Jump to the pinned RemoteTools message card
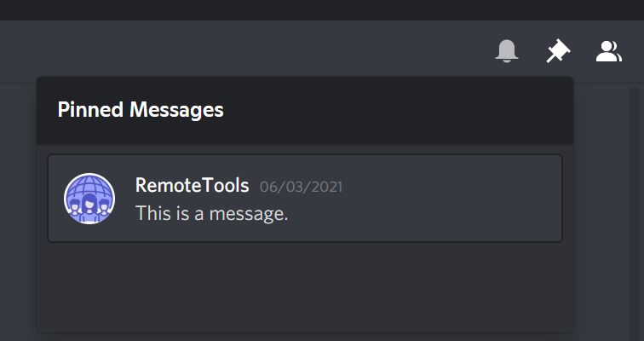The width and height of the screenshot is (644, 341). coord(305,199)
